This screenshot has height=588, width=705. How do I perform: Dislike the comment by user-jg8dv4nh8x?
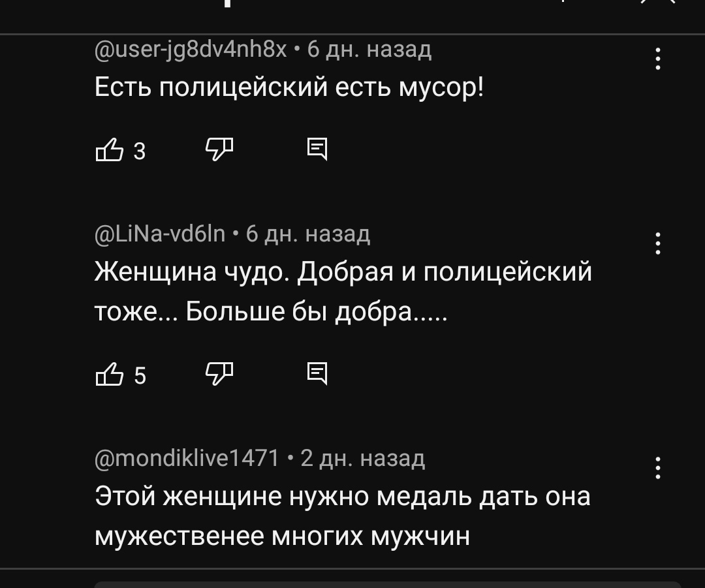(219, 149)
